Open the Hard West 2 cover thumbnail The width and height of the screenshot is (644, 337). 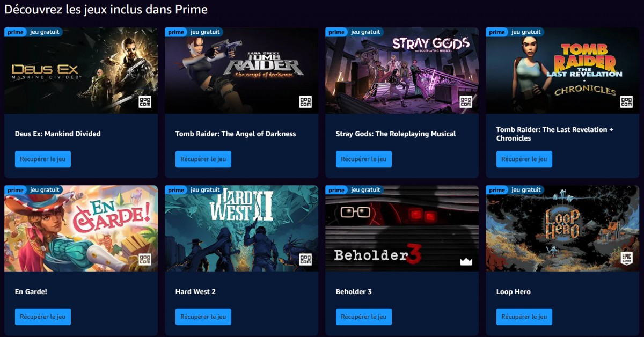(241, 229)
